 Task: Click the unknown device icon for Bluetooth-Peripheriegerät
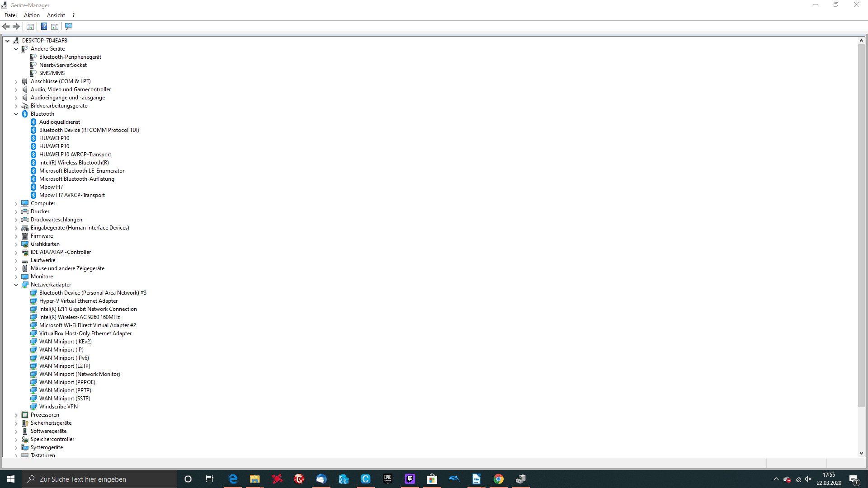pos(33,57)
